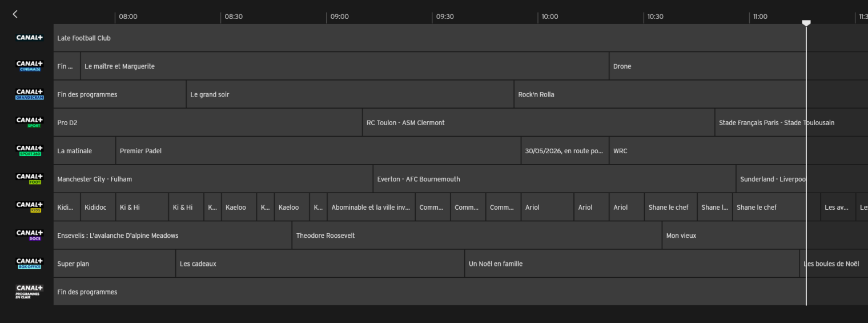
Task: Open the Kididoc programme
Action: (98, 207)
